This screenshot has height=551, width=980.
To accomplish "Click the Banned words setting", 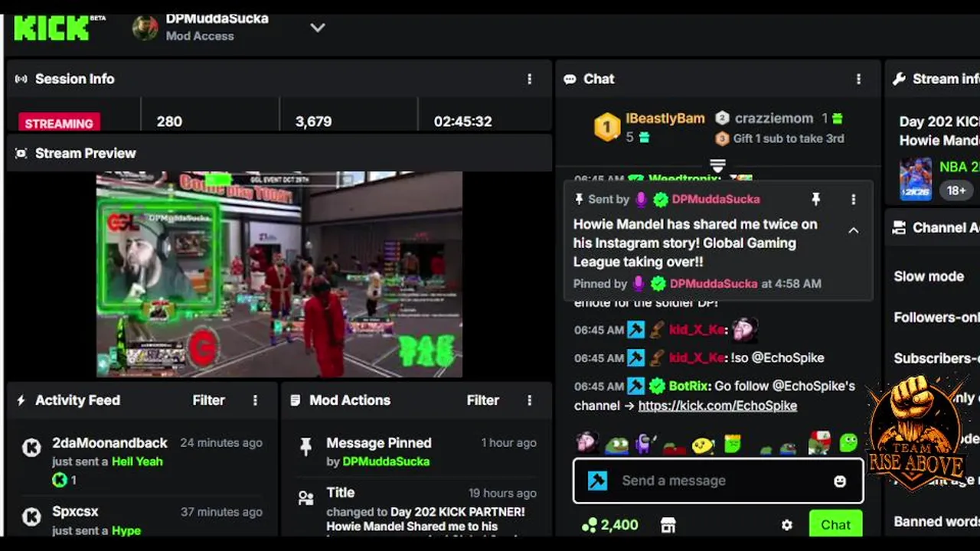I will click(x=936, y=522).
